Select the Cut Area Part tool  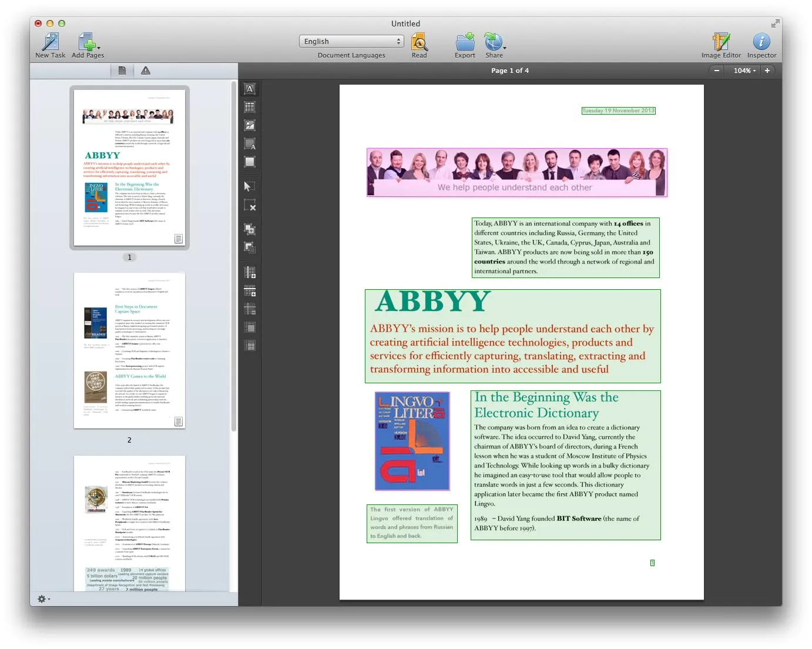(x=250, y=247)
